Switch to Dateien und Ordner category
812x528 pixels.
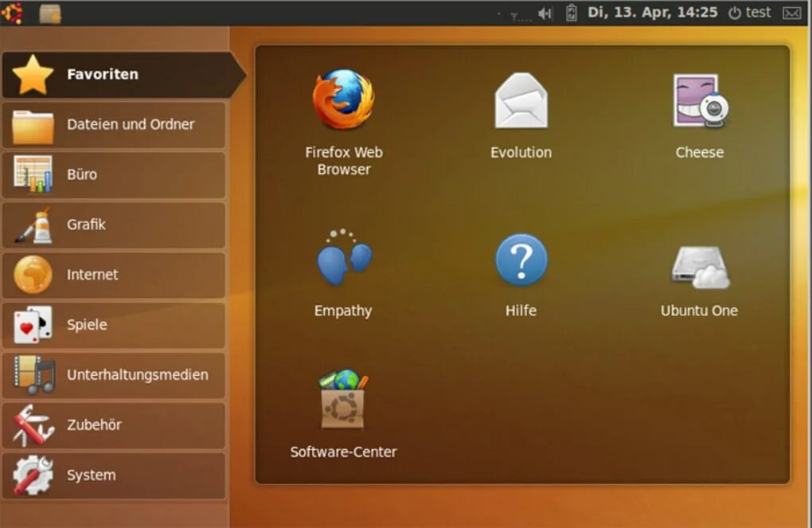click(x=113, y=125)
